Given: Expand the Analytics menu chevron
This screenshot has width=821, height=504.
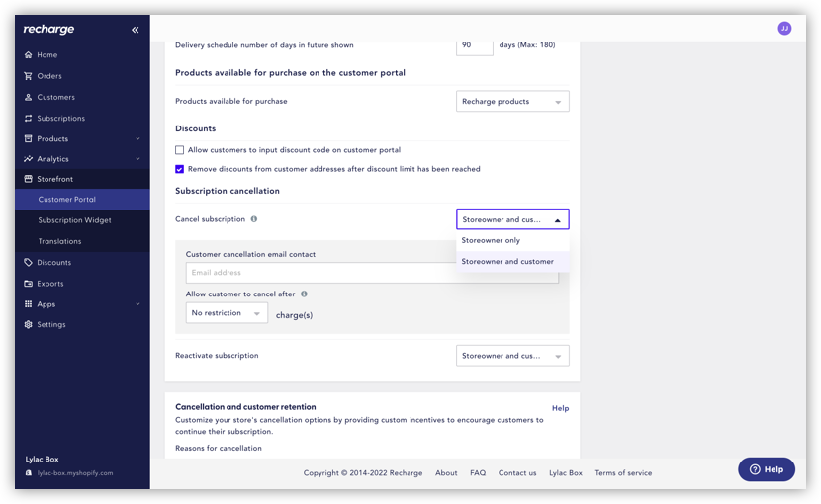Looking at the screenshot, I should coord(137,158).
